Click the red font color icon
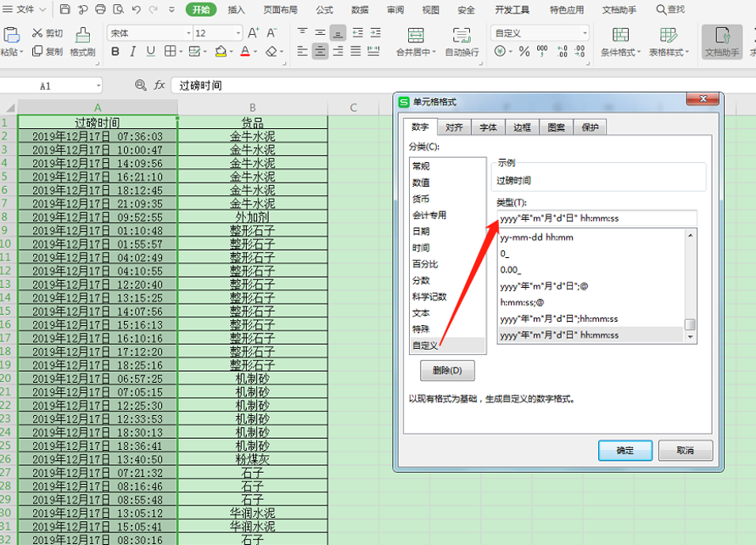This screenshot has width=756, height=545. (245, 51)
